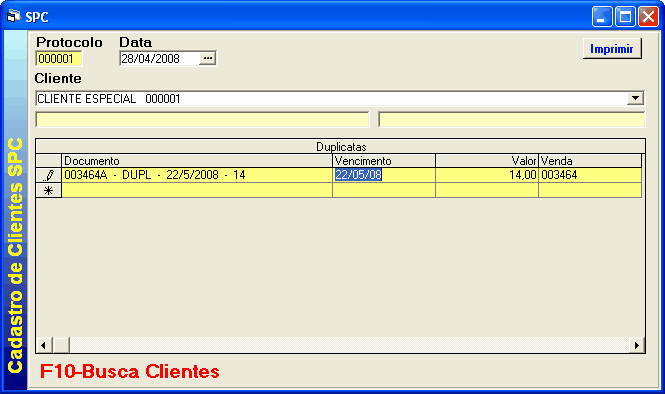The height and width of the screenshot is (394, 665).
Task: Click the Valor cell 14,00
Action: click(x=487, y=175)
